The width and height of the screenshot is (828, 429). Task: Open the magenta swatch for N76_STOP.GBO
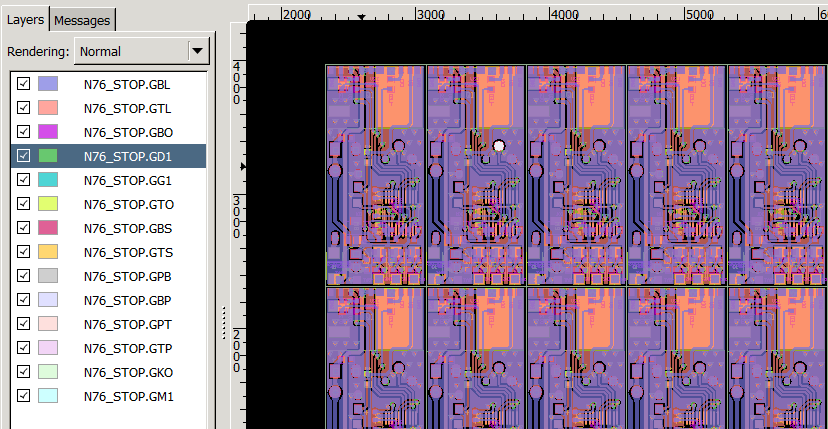(x=48, y=132)
